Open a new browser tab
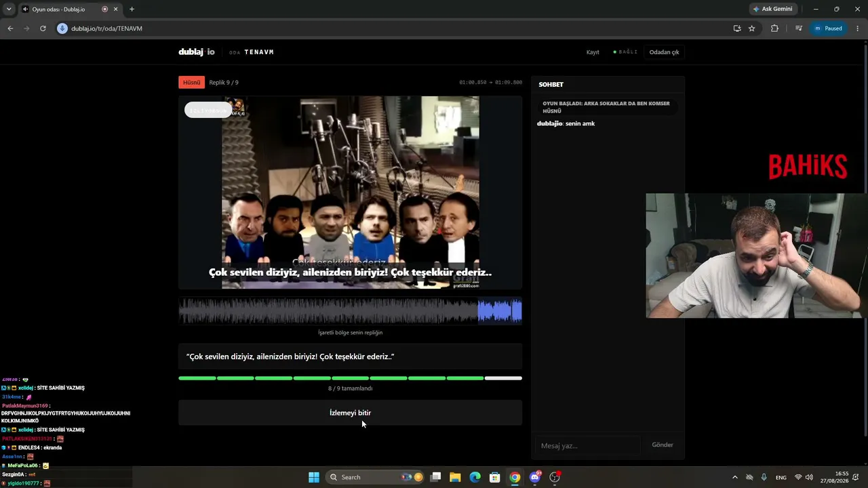 click(x=132, y=9)
